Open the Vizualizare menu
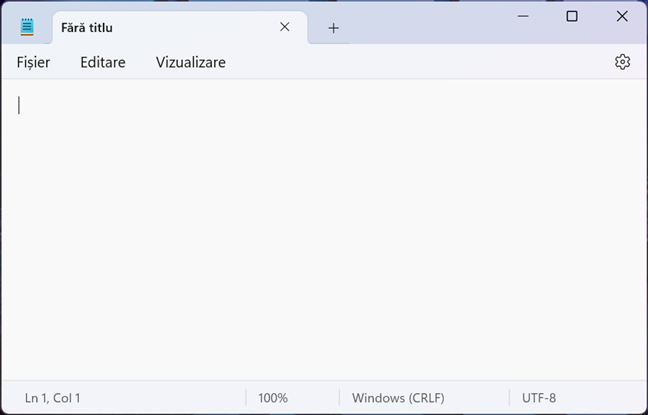The height and width of the screenshot is (415, 648). click(x=191, y=62)
